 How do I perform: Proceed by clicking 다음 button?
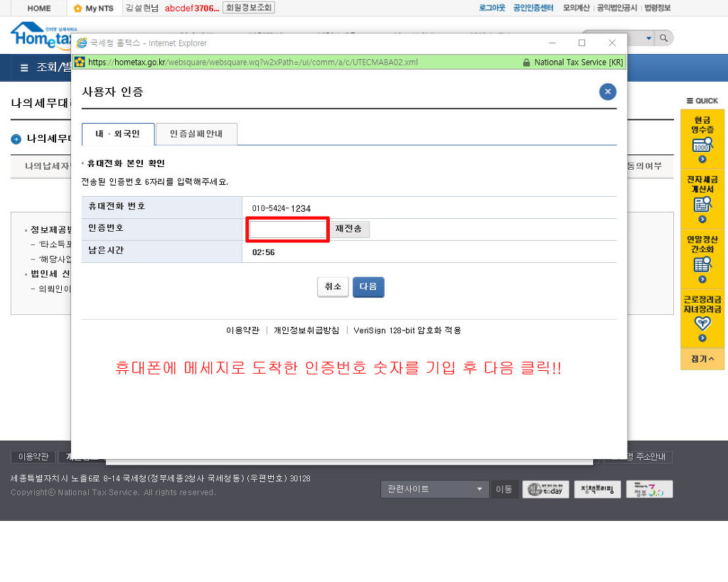coord(368,287)
